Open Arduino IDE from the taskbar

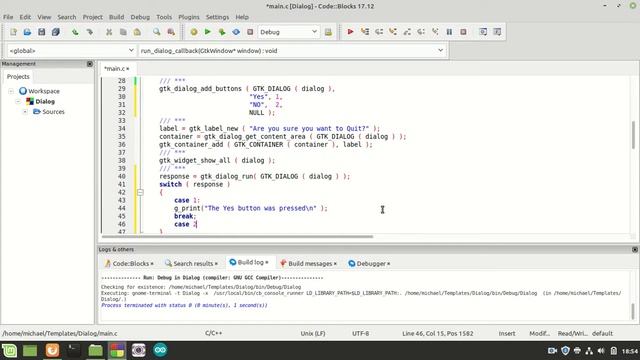pyautogui.click(x=160, y=350)
